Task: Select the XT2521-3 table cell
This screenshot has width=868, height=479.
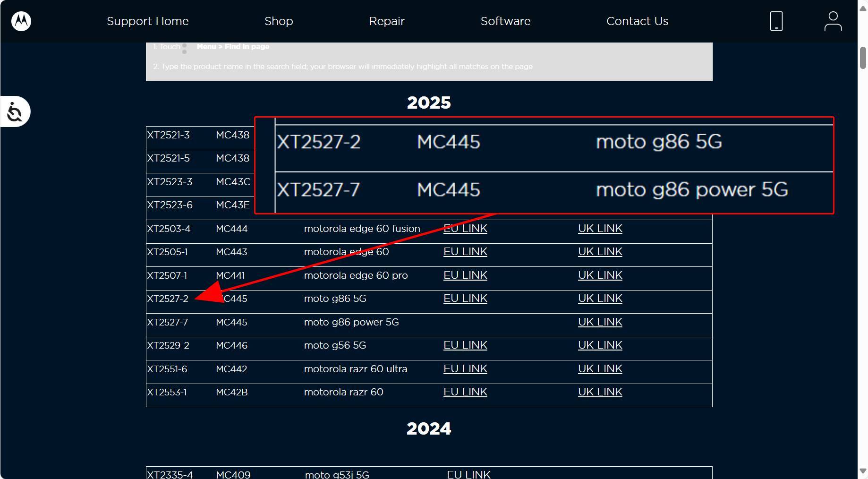Action: coord(169,135)
